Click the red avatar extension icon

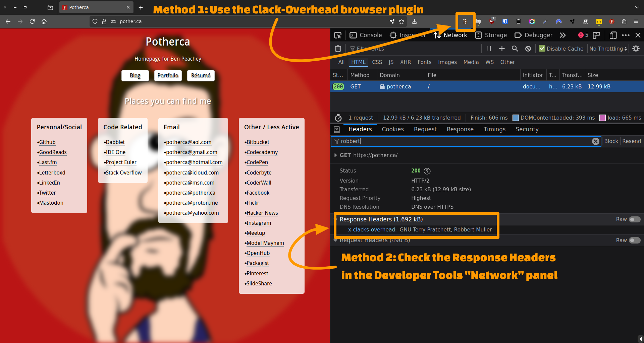point(612,21)
